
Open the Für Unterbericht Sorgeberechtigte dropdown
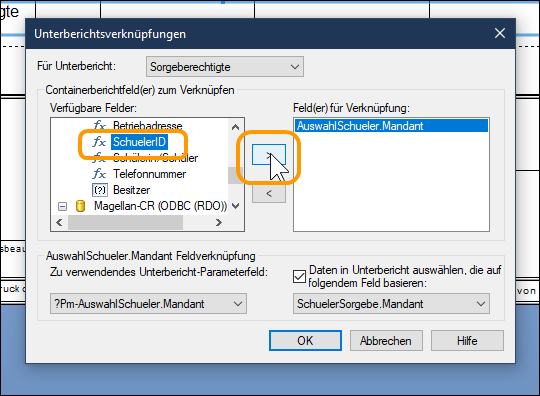click(225, 66)
